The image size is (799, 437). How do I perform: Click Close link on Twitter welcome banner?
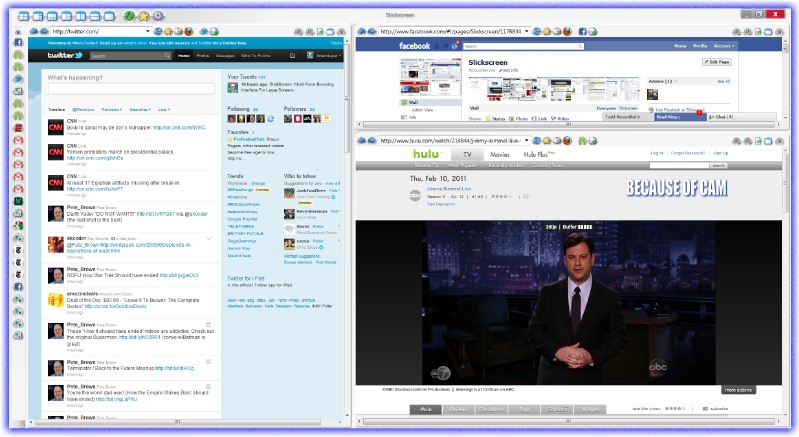pos(336,43)
